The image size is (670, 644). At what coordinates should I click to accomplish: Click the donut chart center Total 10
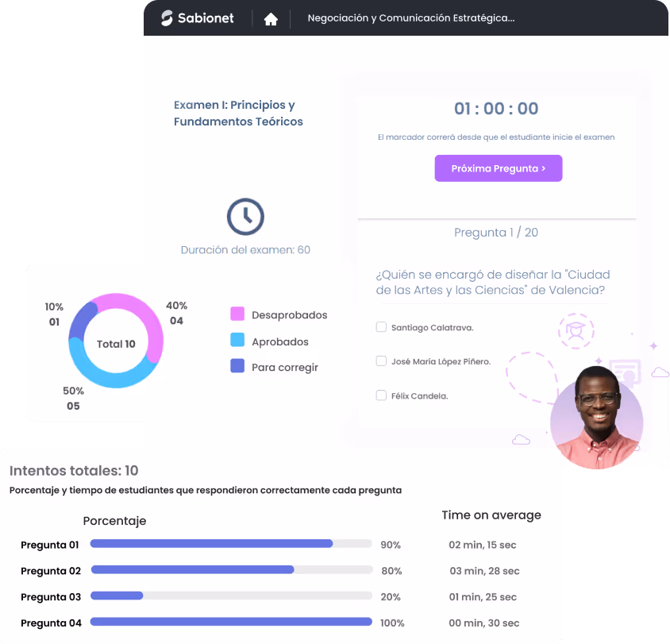pos(116,344)
